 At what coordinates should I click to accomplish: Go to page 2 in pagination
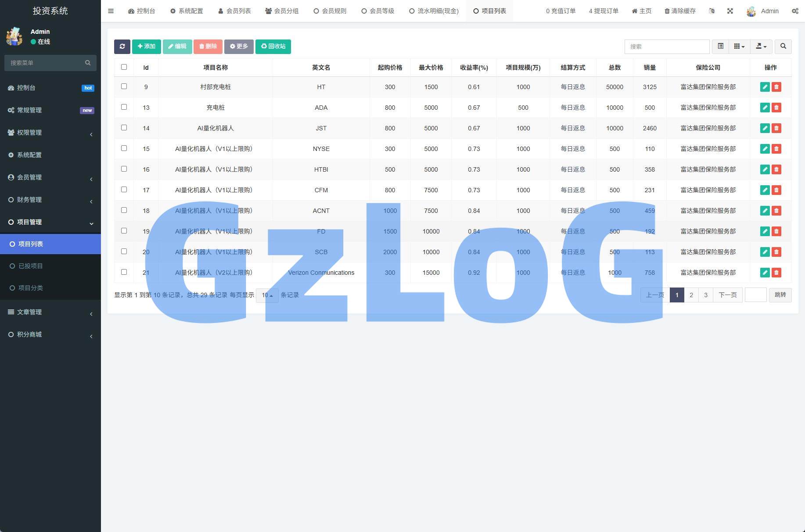click(691, 295)
